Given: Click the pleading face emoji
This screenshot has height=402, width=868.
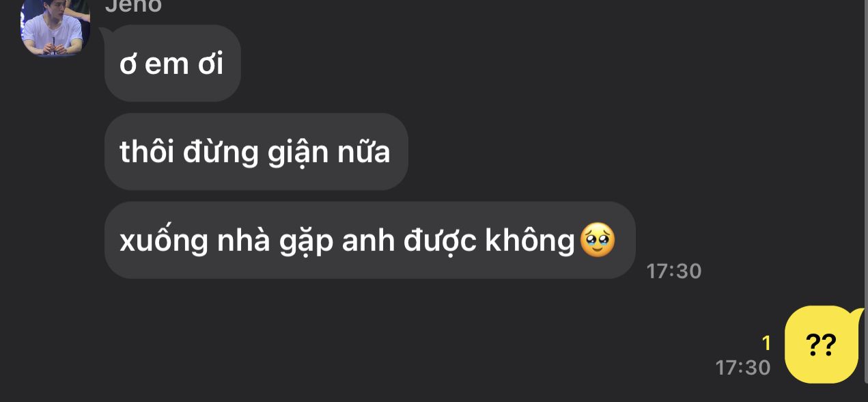Looking at the screenshot, I should coord(598,241).
